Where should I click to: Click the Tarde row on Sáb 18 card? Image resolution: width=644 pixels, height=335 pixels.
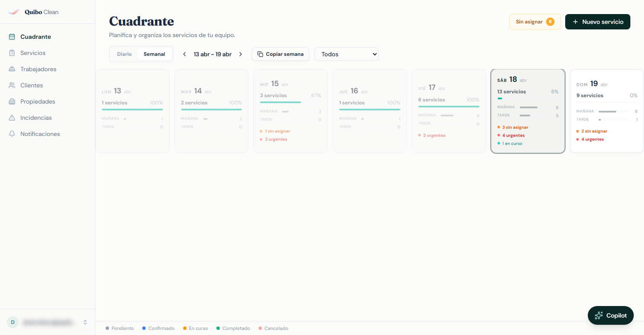[x=528, y=116]
